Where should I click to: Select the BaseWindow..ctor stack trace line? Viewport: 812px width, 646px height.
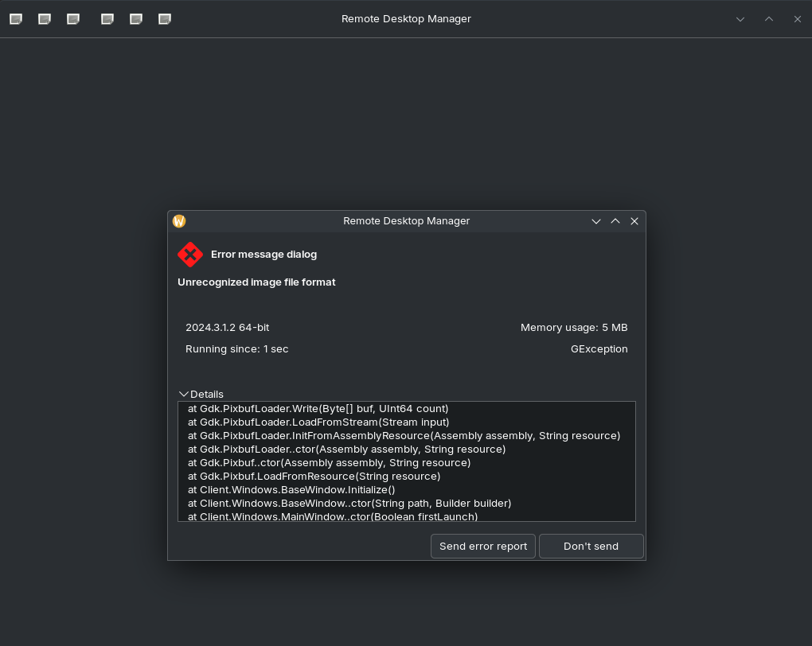coord(349,503)
